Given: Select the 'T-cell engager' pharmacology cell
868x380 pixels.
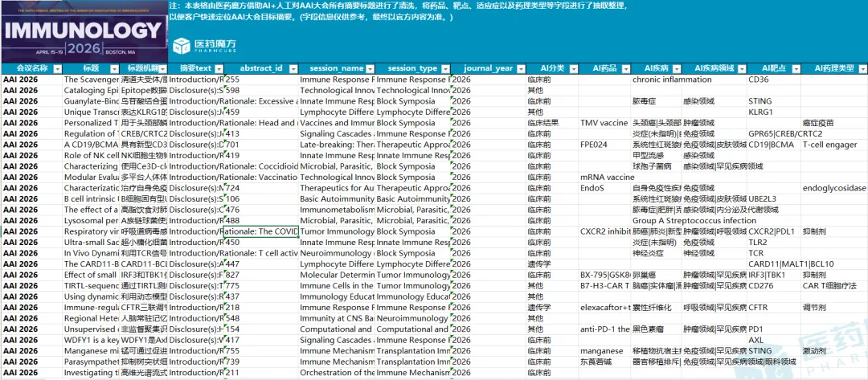Looking at the screenshot, I should click(834, 145).
